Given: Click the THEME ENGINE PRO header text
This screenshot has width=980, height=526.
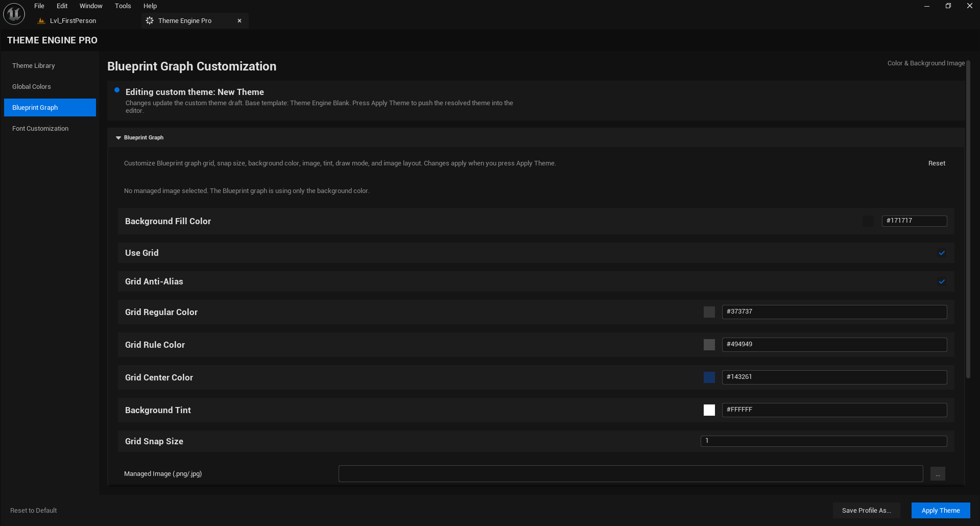Looking at the screenshot, I should point(52,40).
